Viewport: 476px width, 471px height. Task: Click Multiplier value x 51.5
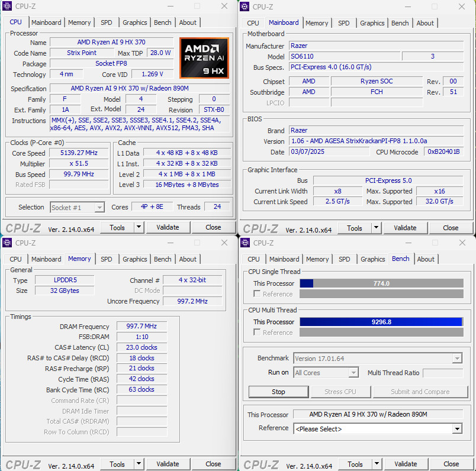(x=79, y=163)
